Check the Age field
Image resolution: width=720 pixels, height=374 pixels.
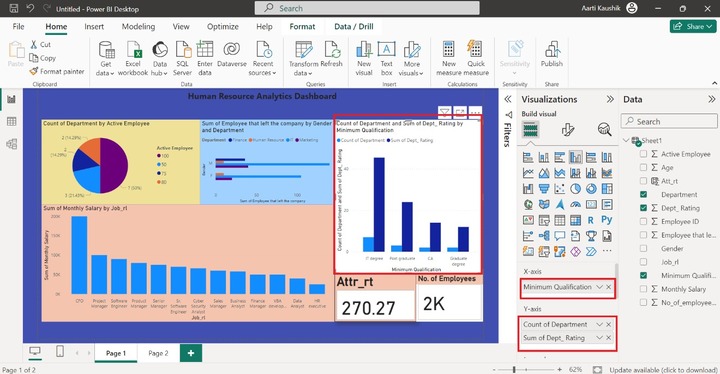click(x=643, y=167)
